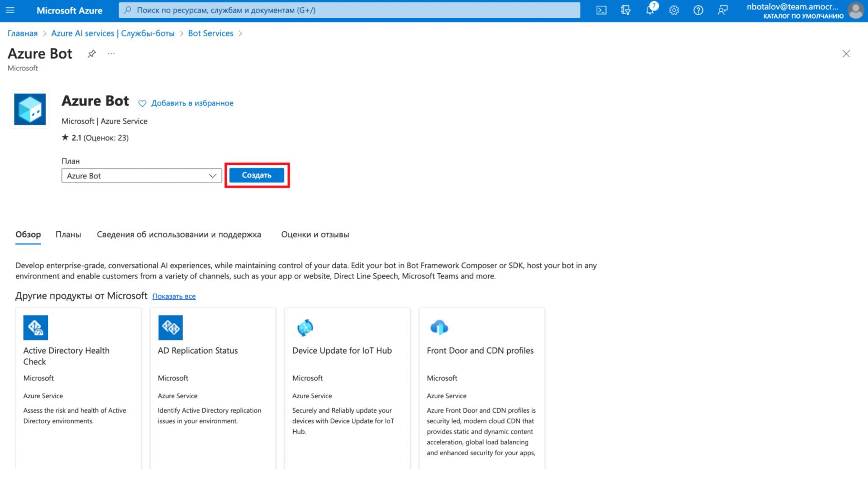View notifications bell with badge 7
Screen dimensions: 868x477
click(x=650, y=9)
